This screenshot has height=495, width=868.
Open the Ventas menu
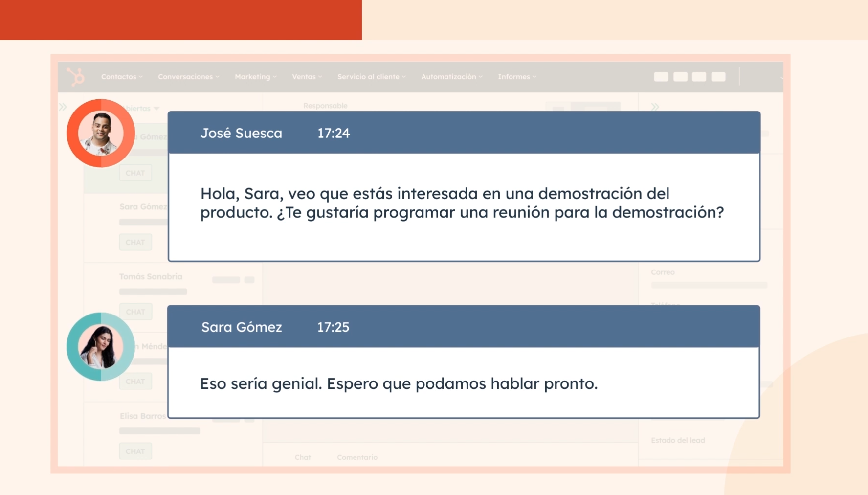coord(307,77)
